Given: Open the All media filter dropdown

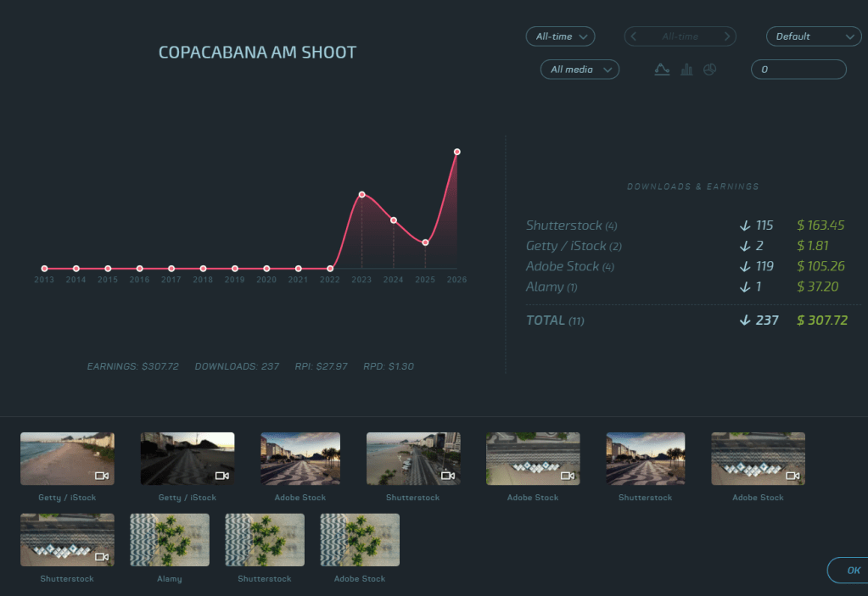Looking at the screenshot, I should tap(580, 70).
